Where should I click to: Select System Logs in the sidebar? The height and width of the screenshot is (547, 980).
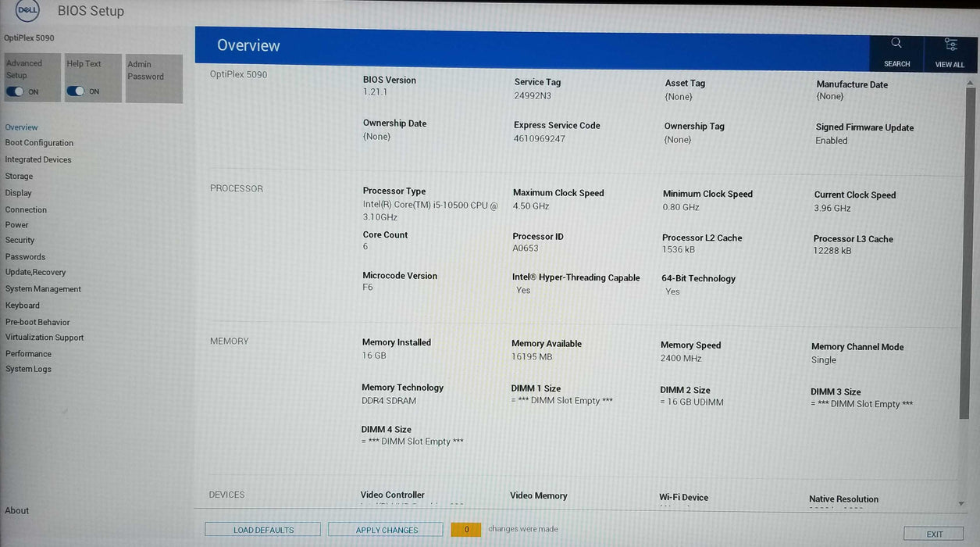(x=28, y=369)
